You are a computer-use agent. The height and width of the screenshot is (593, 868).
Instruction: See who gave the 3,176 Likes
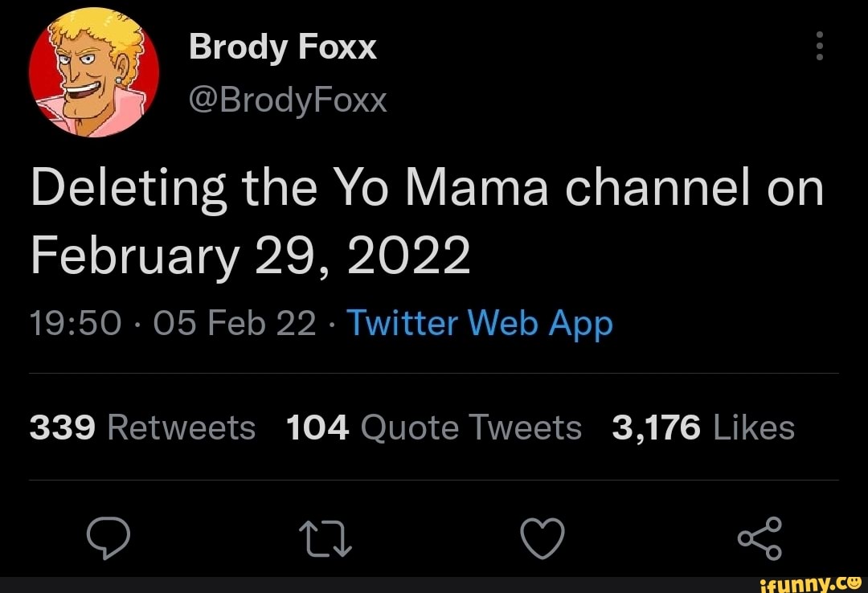702,427
